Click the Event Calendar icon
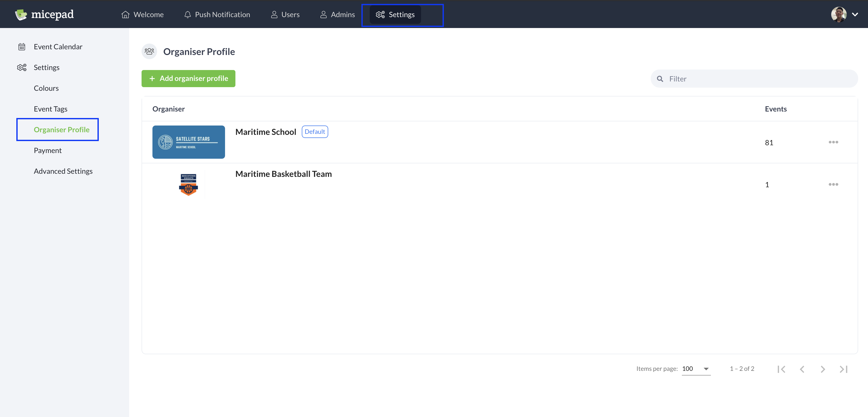Screen dimensions: 868x417 point(22,47)
